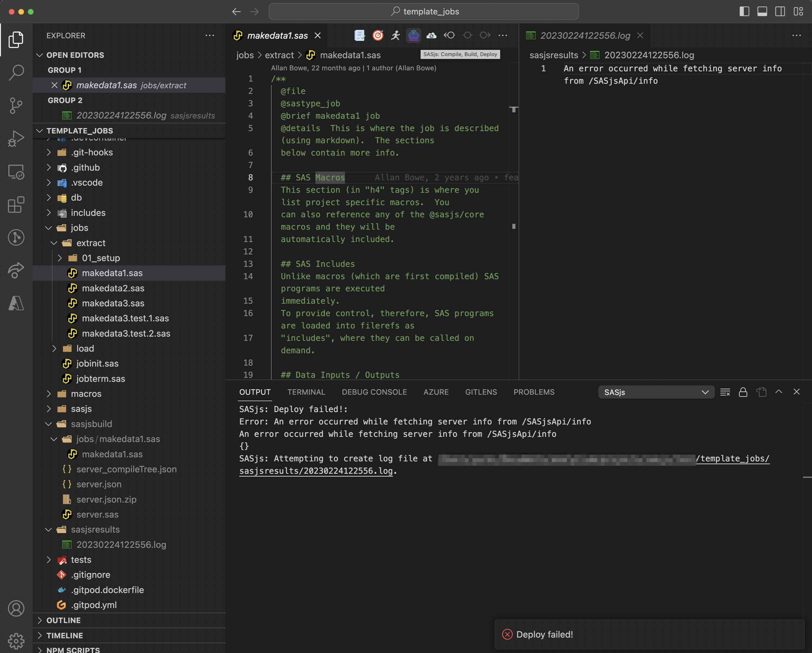Open the sasjsresults log file link in output
This screenshot has width=812, height=653.
(x=315, y=471)
